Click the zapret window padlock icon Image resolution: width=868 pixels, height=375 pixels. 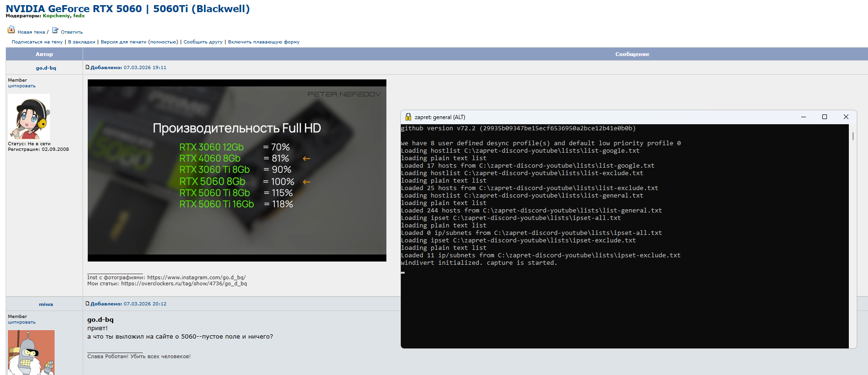pyautogui.click(x=408, y=117)
